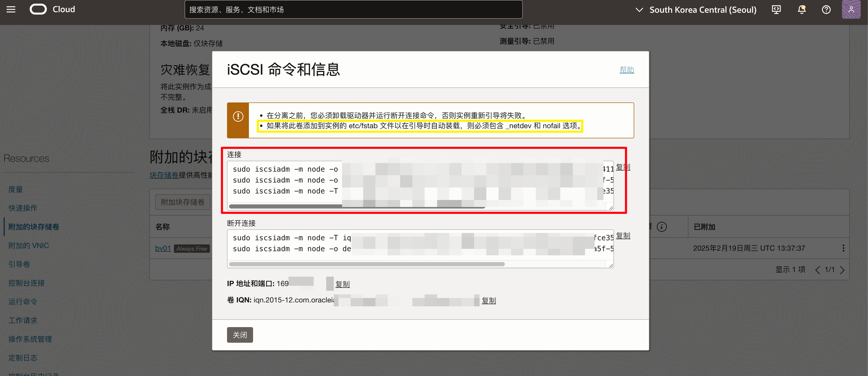Open the Cloud Shell developer tools icon
Screen dimensions: 868x376
pyautogui.click(x=776, y=9)
